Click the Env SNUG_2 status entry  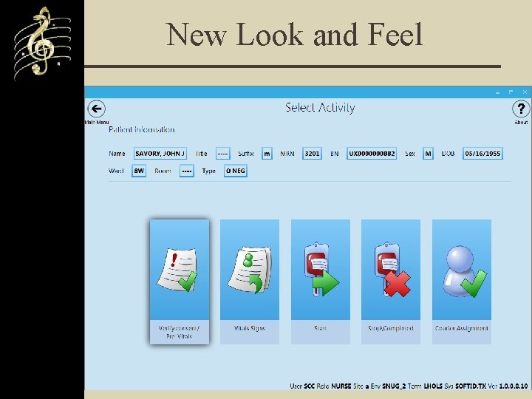(388, 386)
